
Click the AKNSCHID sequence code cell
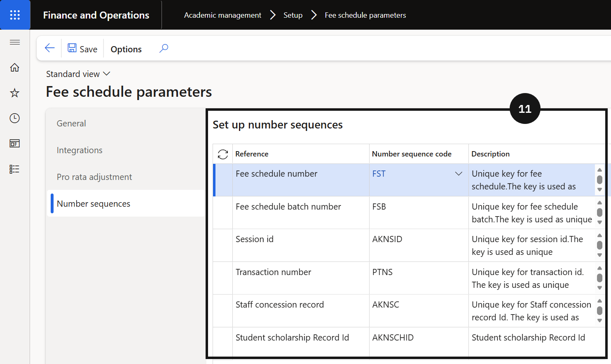419,342
